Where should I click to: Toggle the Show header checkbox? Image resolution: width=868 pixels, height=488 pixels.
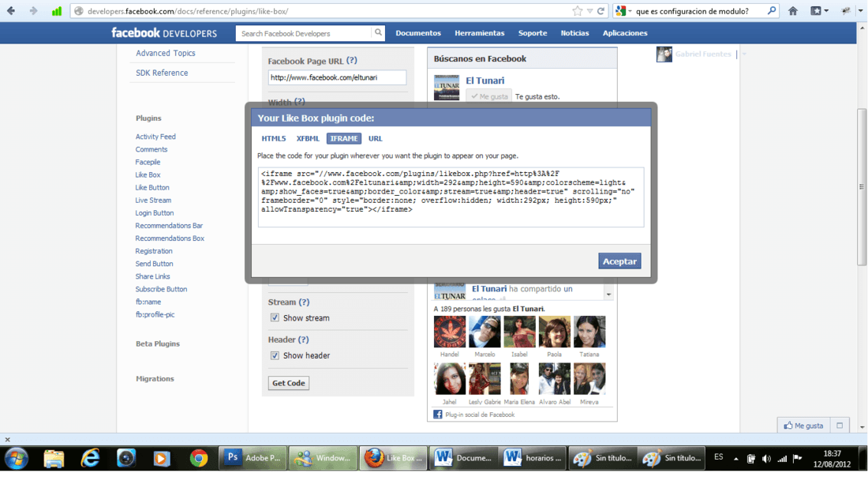[275, 355]
